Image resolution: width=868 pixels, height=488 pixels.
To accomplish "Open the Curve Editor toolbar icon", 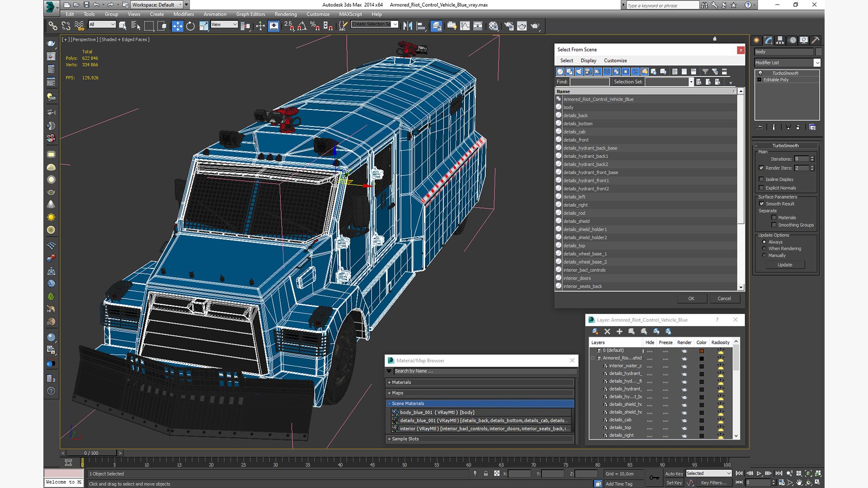I will click(x=465, y=26).
